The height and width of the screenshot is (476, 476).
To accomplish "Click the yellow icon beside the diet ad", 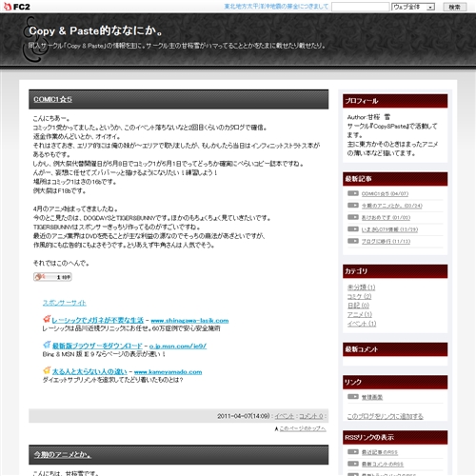I will pos(47,370).
